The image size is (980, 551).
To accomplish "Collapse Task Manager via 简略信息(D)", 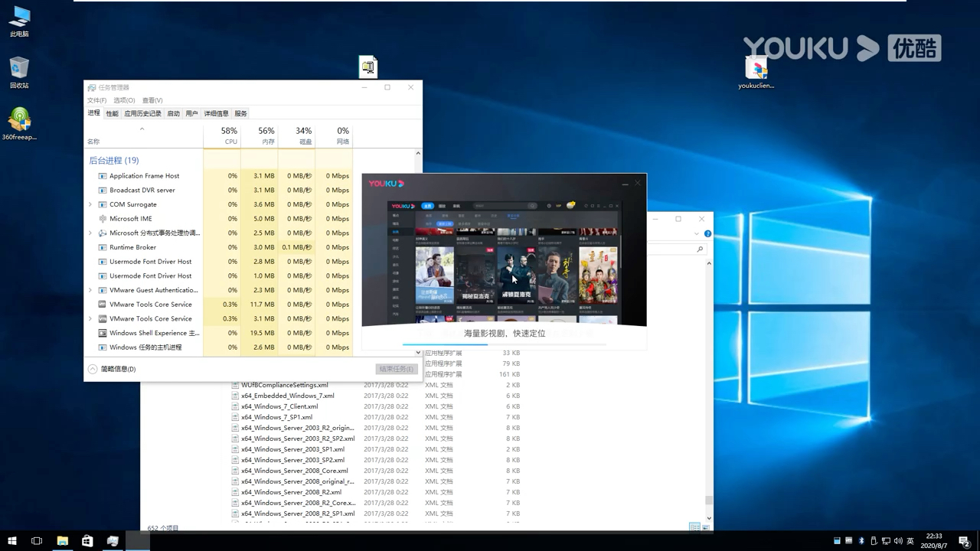I will 112,369.
